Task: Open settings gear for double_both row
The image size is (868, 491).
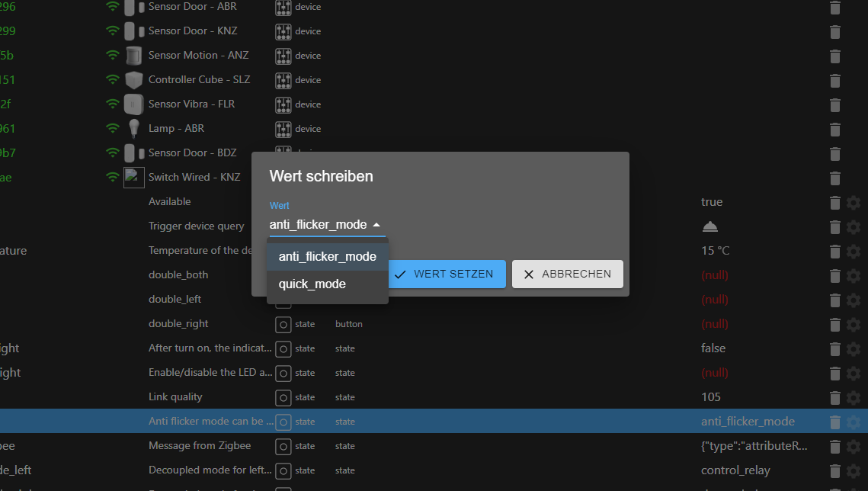Action: [854, 276]
